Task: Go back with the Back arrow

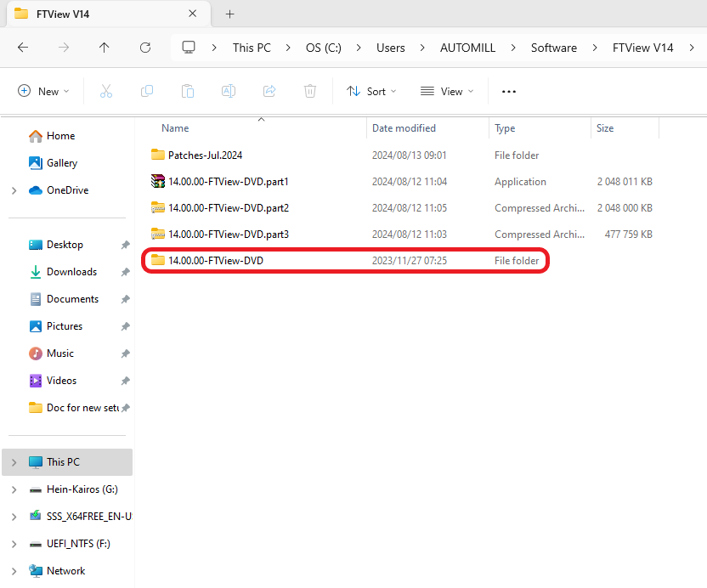Action: [x=23, y=48]
